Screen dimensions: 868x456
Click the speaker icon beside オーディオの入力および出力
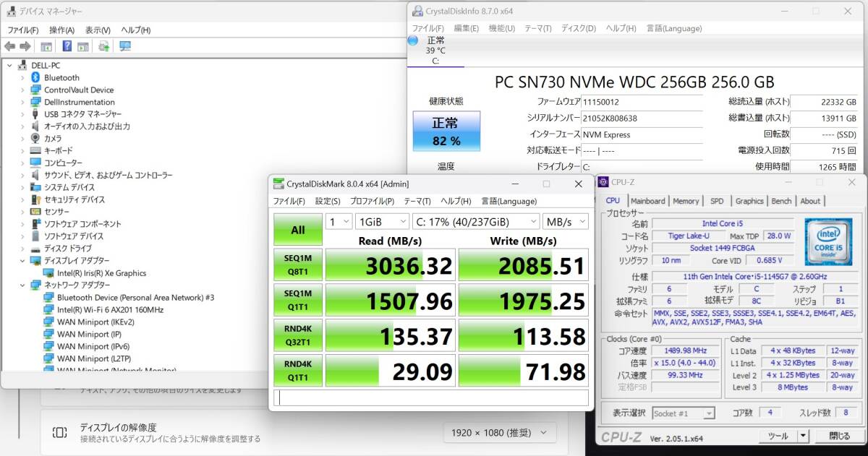point(35,126)
